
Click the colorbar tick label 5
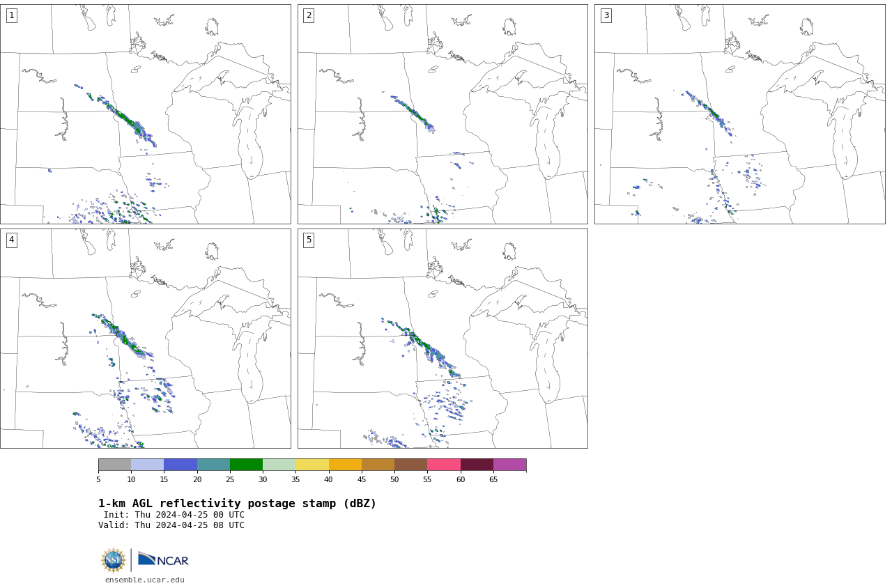[98, 479]
